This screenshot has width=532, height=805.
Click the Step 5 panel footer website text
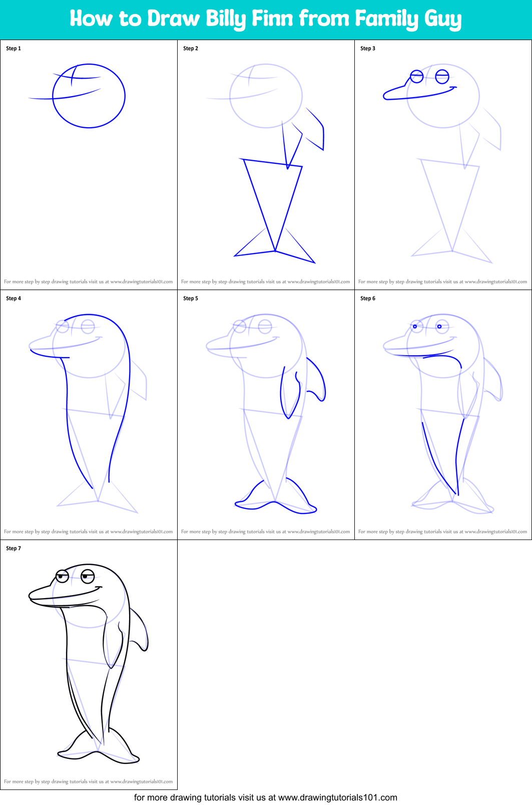click(x=266, y=531)
